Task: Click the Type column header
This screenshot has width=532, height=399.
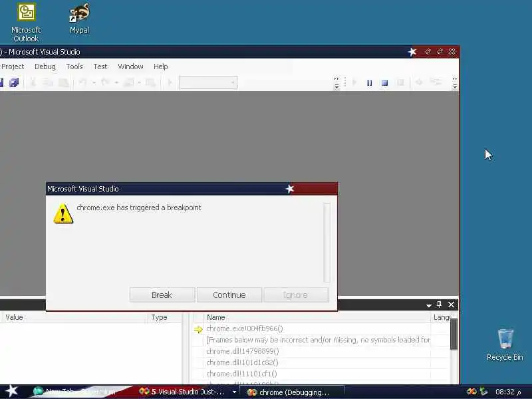Action: point(166,317)
